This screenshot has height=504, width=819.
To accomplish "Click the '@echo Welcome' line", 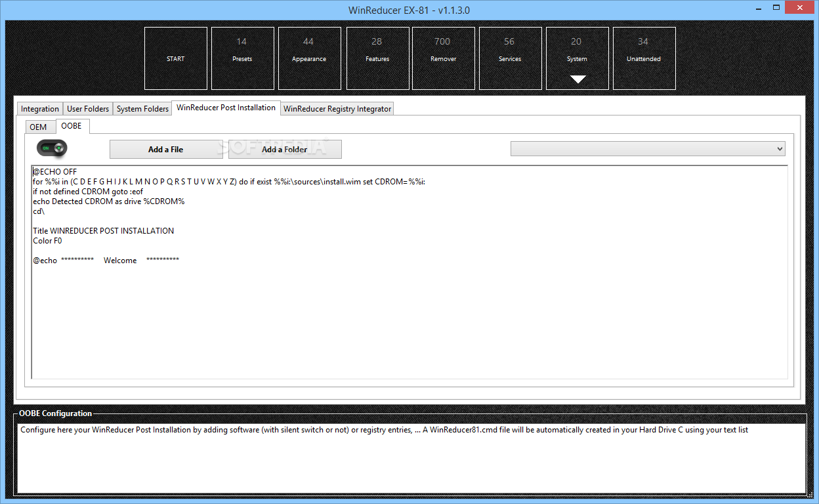I will click(x=106, y=261).
